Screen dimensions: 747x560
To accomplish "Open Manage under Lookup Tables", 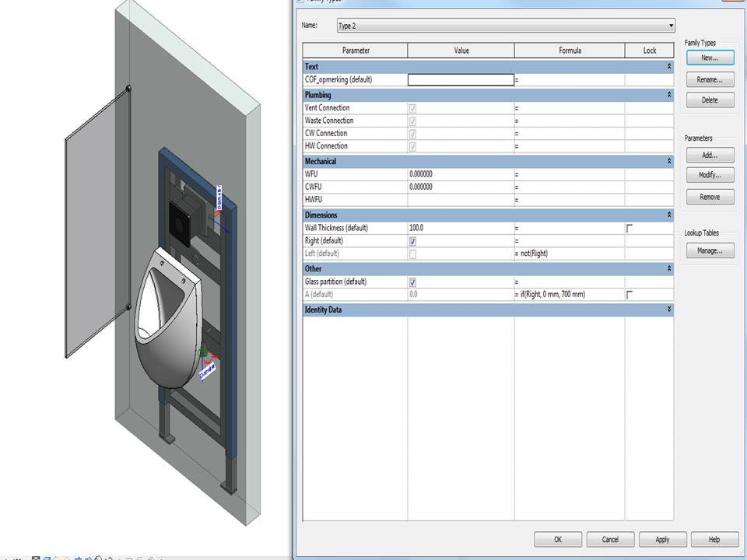I will coord(709,250).
